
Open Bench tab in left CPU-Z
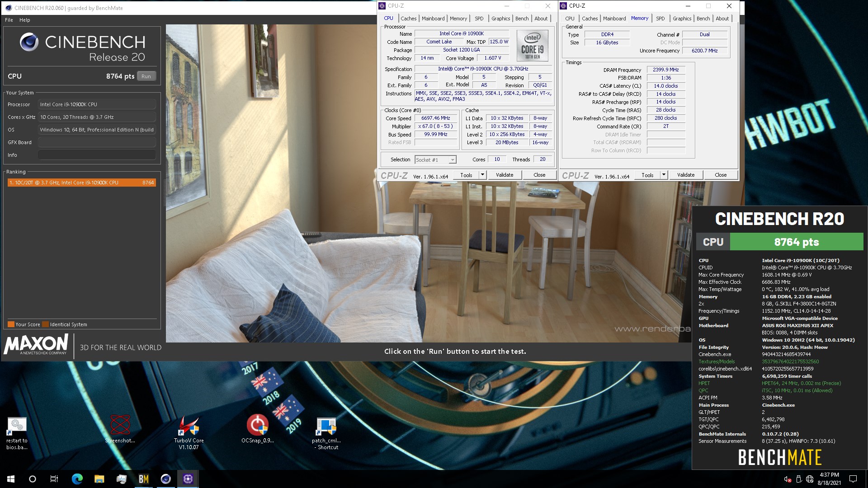click(522, 19)
